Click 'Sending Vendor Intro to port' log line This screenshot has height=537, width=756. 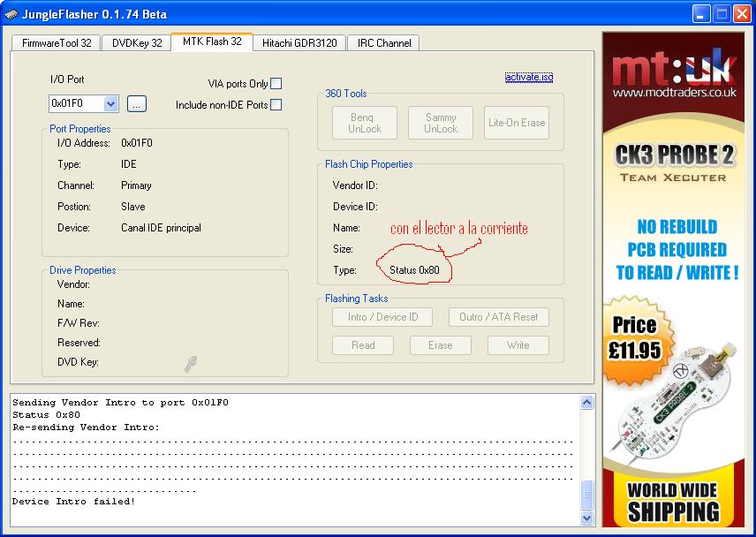[120, 403]
